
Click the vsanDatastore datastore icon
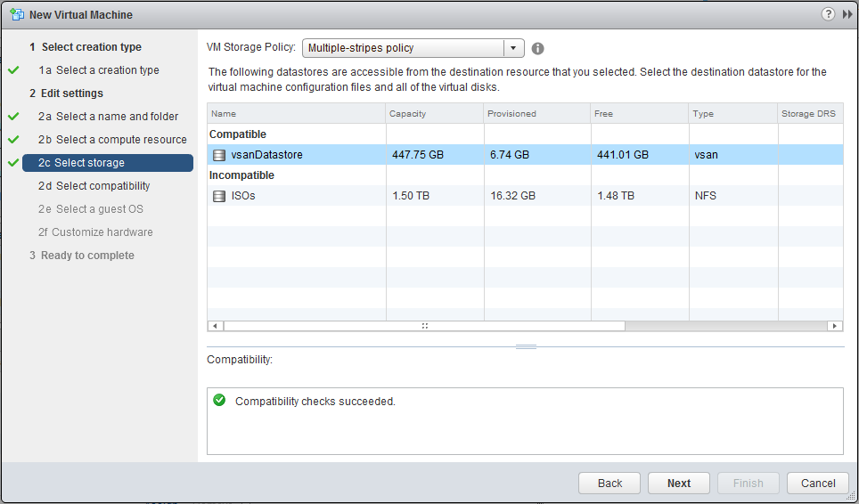(218, 155)
